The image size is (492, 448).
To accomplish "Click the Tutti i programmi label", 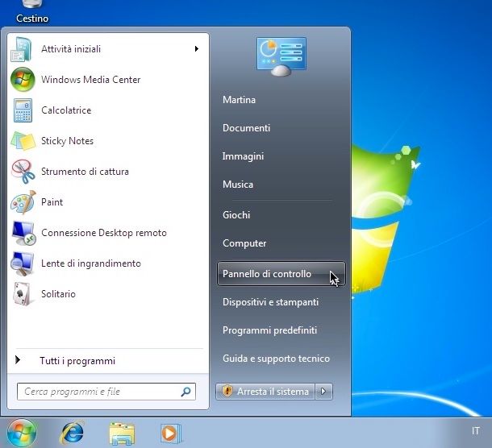I will 77,361.
